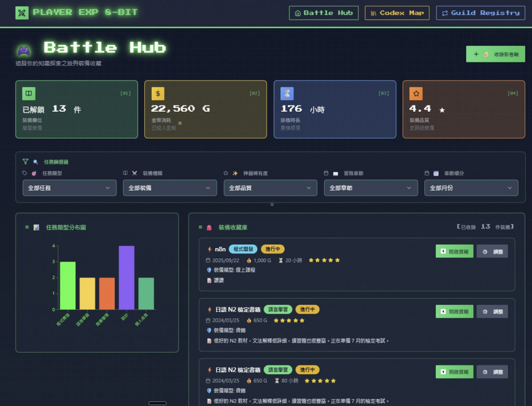Click the 已解鎖 13 件 value
532x406 pixels.
coord(51,109)
